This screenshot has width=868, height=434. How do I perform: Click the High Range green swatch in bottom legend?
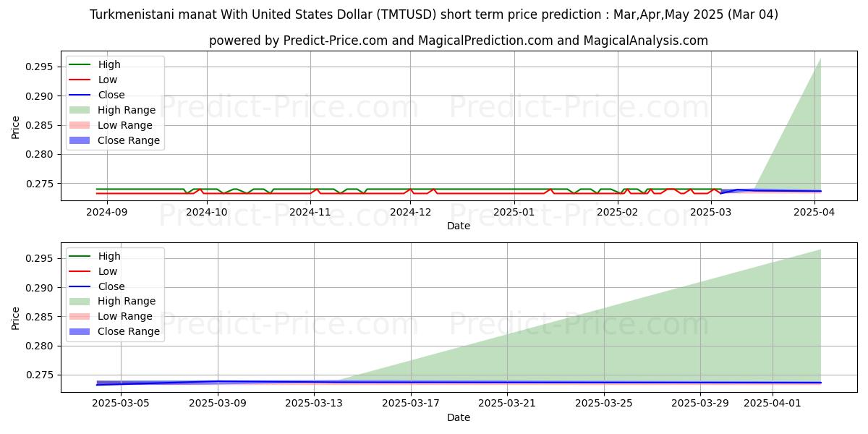tap(80, 301)
